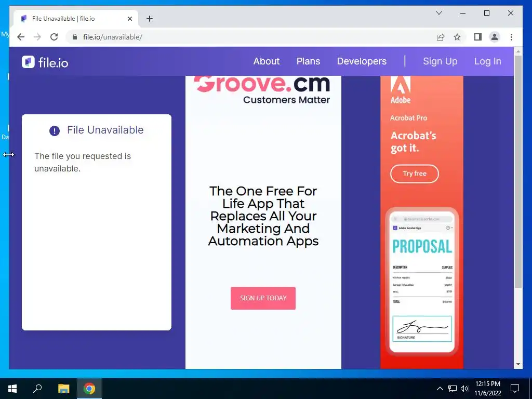Click the file.io logo in header
Viewport: 532px width, 399px height.
tap(45, 62)
